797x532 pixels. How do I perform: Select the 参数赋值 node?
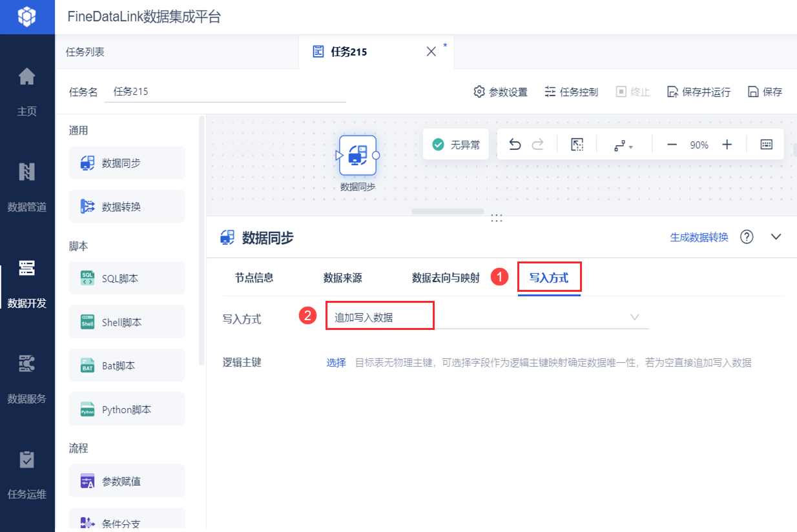click(x=127, y=481)
